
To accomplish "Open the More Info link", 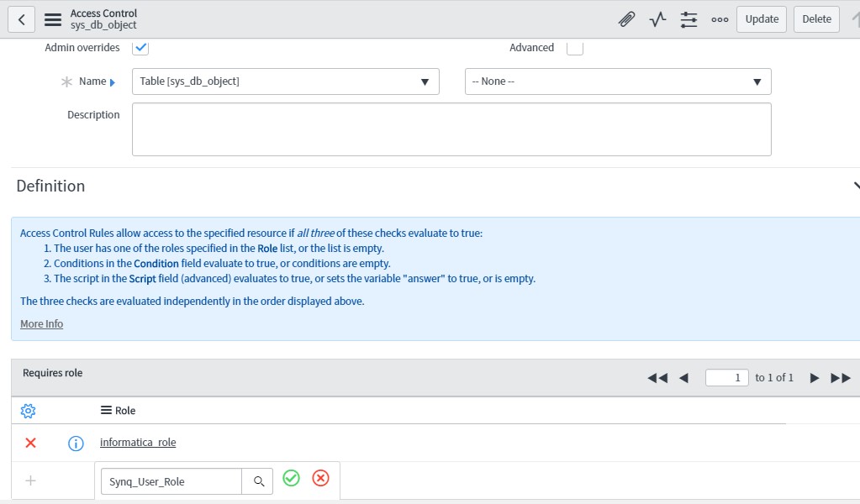I will coord(41,323).
